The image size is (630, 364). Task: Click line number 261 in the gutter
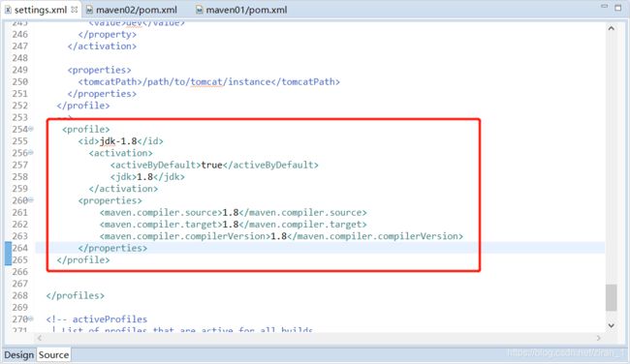coord(19,213)
